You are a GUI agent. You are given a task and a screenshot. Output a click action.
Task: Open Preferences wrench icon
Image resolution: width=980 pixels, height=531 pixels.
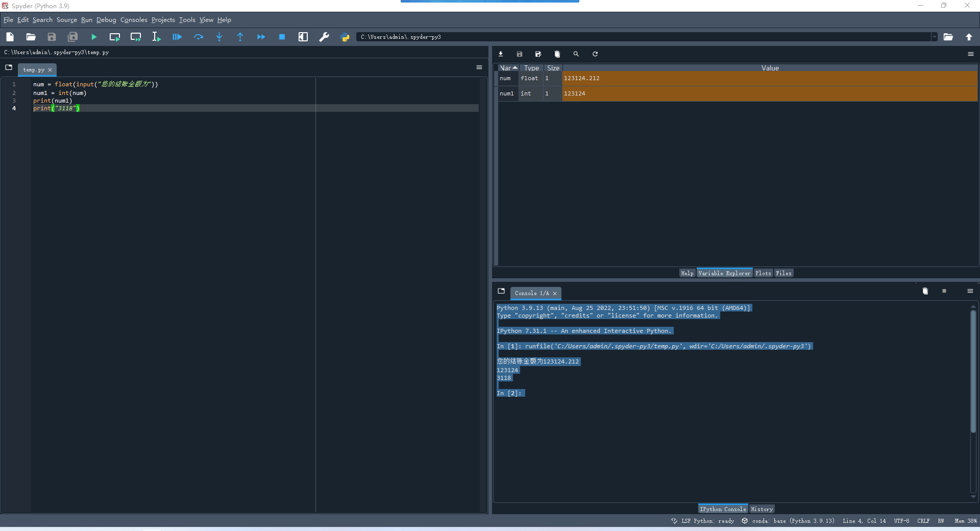pyautogui.click(x=324, y=37)
